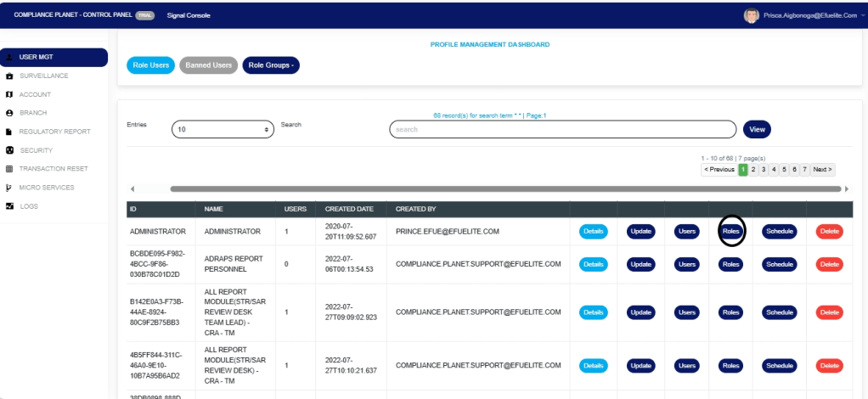868x399 pixels.
Task: Click the Transaction Reset grid icon
Action: tap(9, 169)
